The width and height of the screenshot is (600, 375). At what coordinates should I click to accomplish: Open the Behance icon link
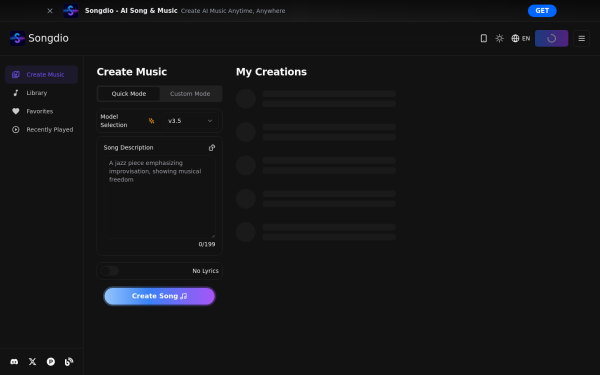(69, 362)
